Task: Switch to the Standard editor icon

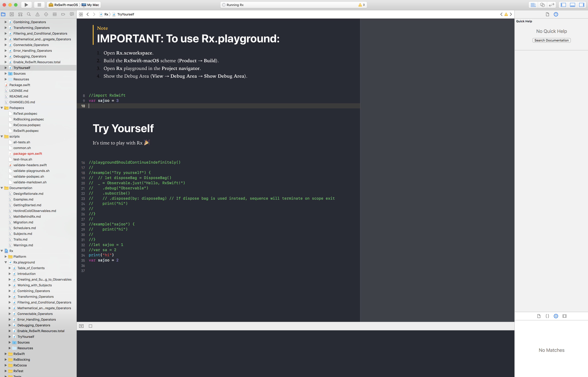Action: pyautogui.click(x=533, y=5)
